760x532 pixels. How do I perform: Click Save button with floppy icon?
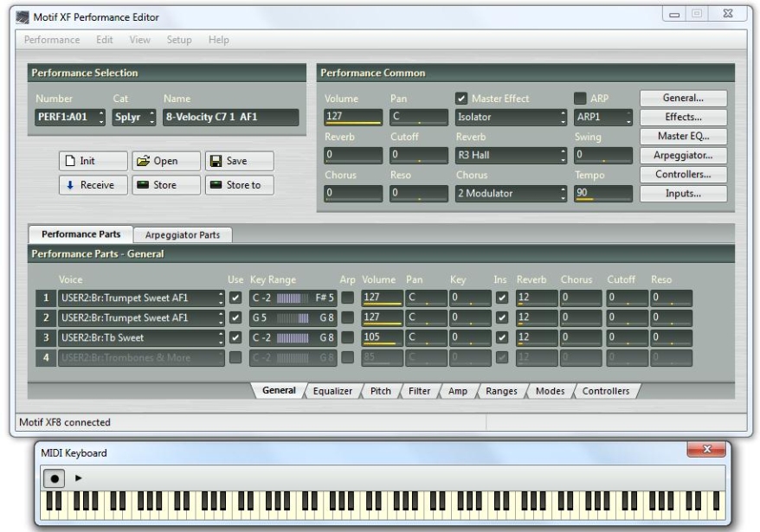pyautogui.click(x=240, y=161)
